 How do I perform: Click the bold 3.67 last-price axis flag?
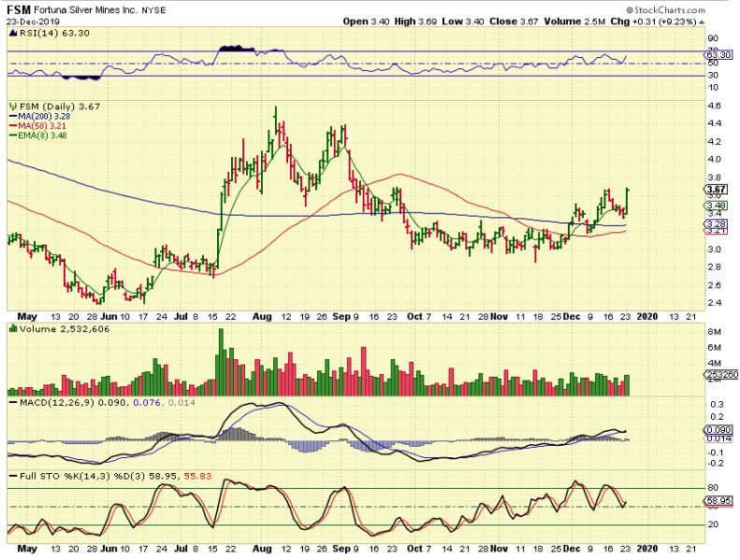(x=717, y=189)
